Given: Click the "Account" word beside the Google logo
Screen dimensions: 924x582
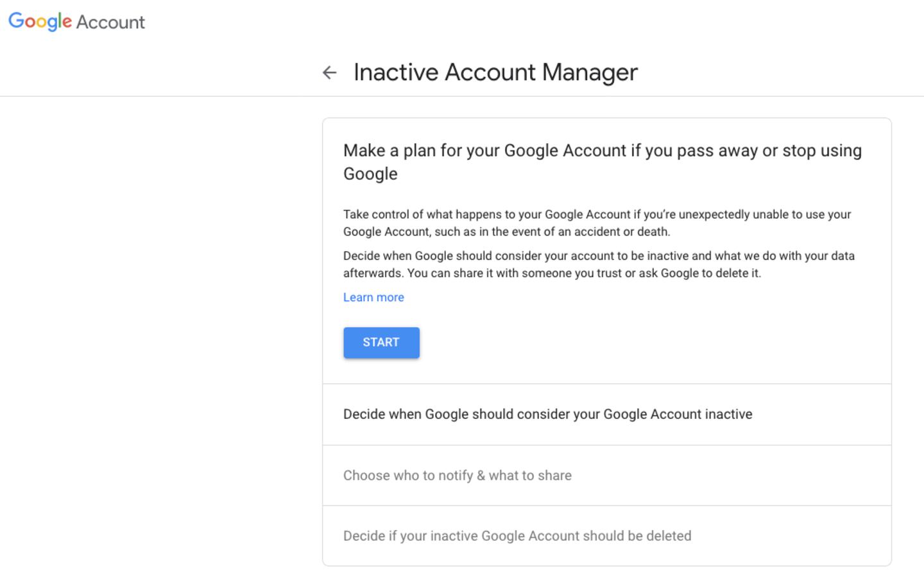Looking at the screenshot, I should (110, 22).
